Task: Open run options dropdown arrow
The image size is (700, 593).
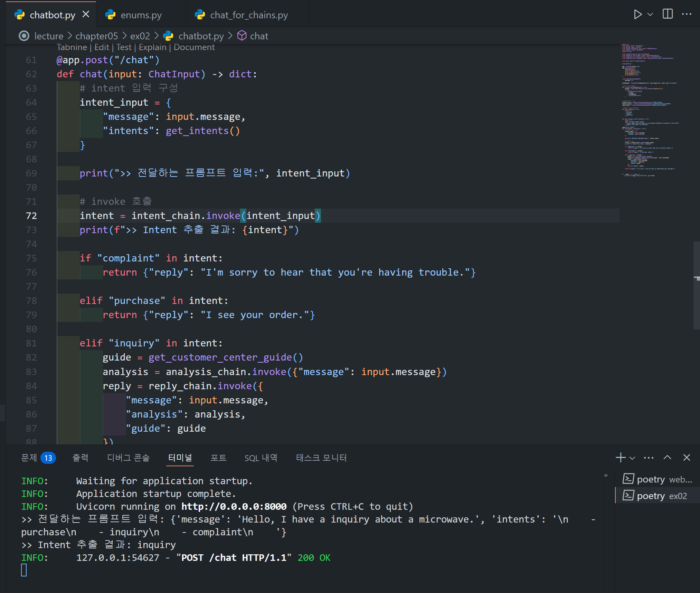Action: [x=650, y=15]
